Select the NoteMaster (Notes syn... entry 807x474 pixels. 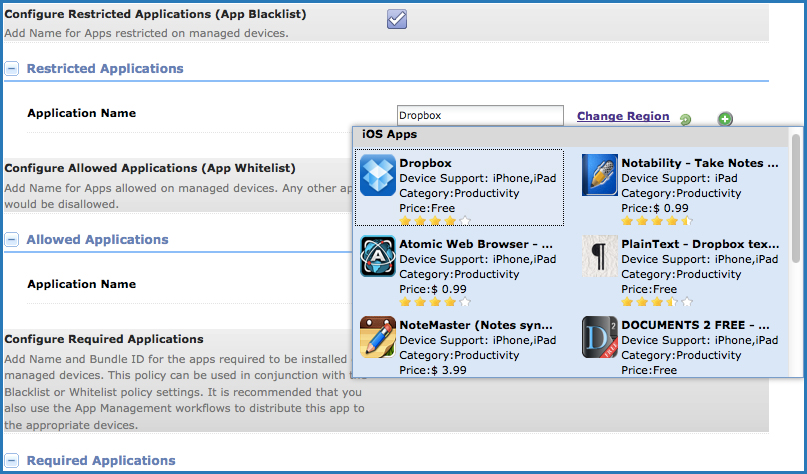pyautogui.click(x=476, y=325)
